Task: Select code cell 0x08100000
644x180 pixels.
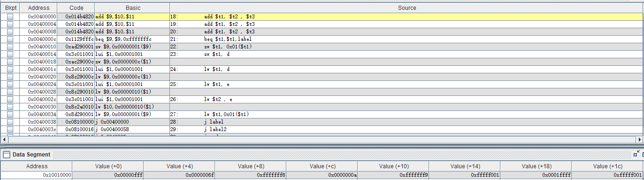Action: click(76, 122)
